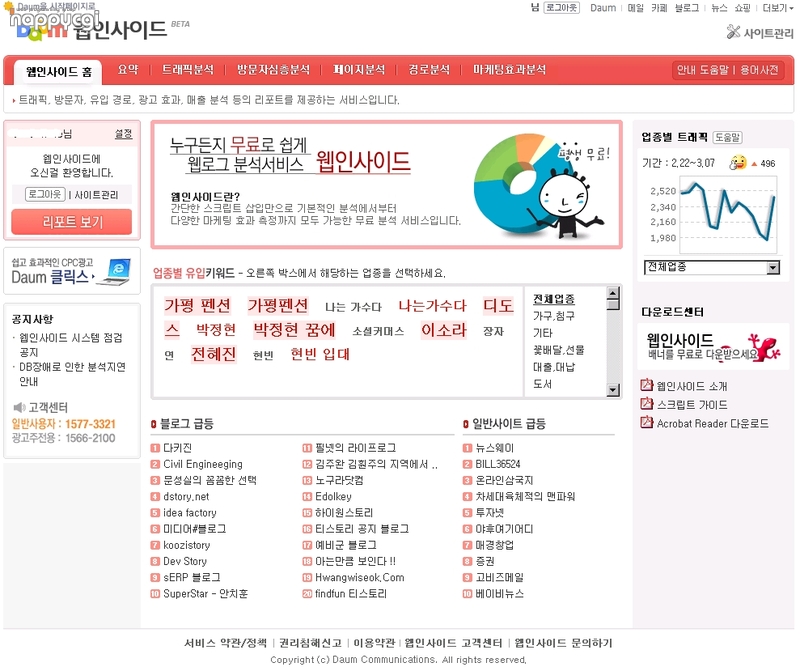The height and width of the screenshot is (667, 800).
Task: Select 도서 in the industry list
Action: pyautogui.click(x=542, y=384)
